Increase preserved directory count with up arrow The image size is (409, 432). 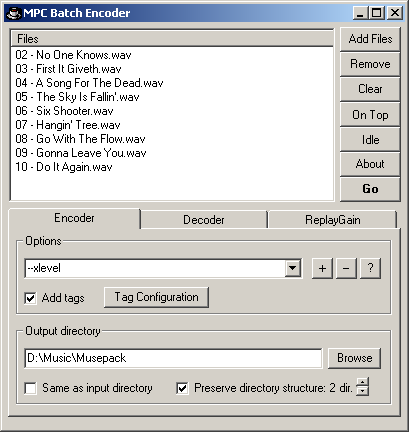tap(362, 382)
